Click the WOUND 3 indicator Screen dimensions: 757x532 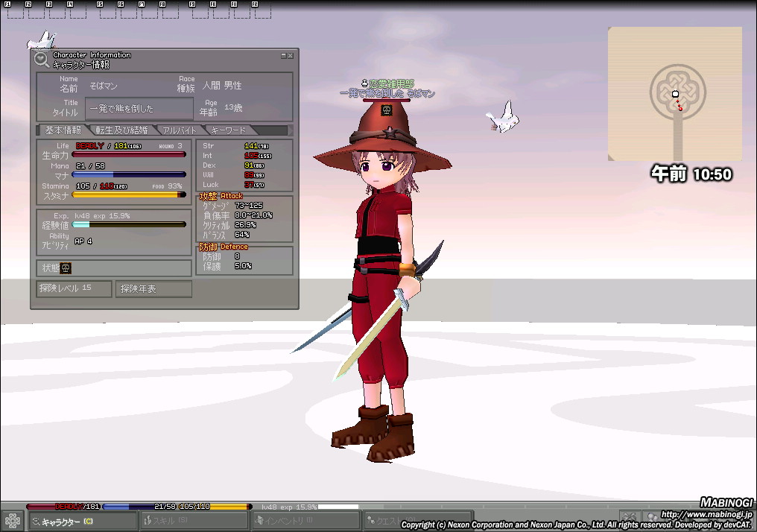[x=171, y=146]
